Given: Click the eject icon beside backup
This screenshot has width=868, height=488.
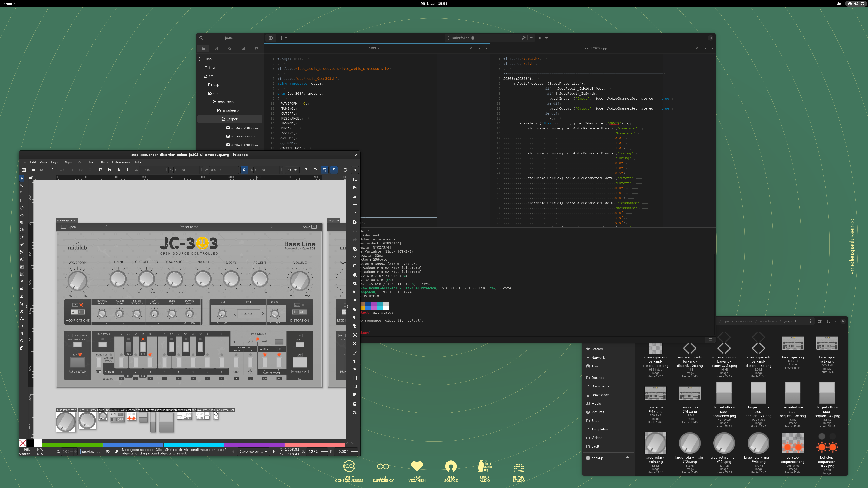Looking at the screenshot, I should [627, 458].
